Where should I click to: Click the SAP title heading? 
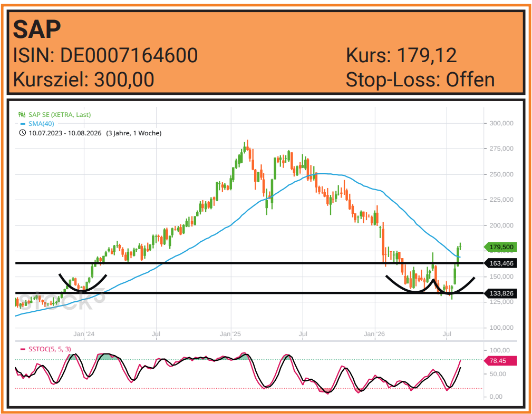click(36, 29)
